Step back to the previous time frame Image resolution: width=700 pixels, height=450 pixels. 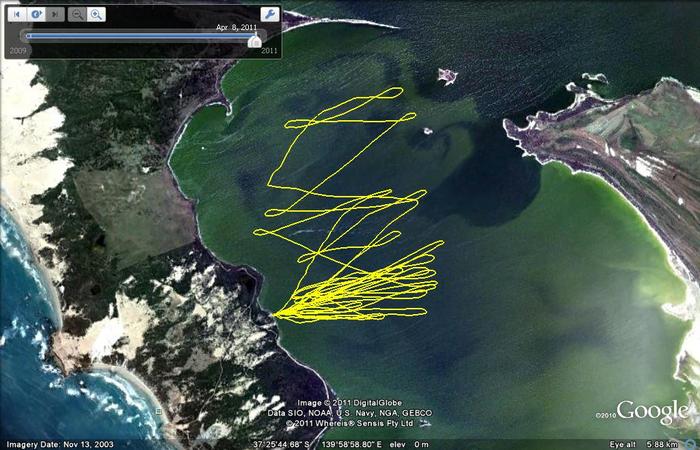click(17, 15)
